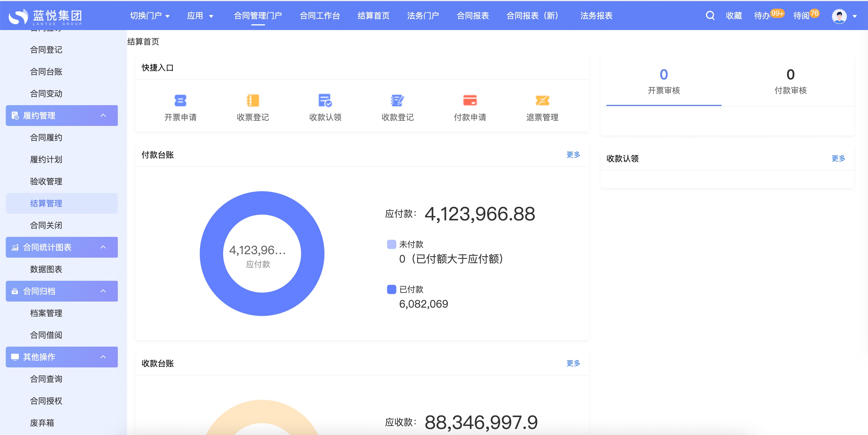Click the 付款申请 wallet icon

[x=470, y=101]
